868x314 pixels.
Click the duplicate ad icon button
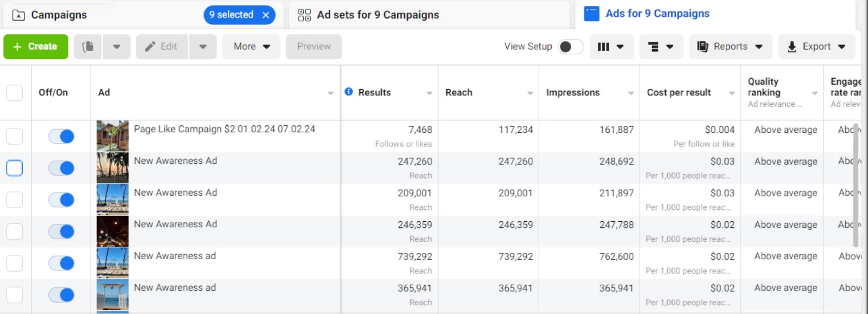point(88,47)
